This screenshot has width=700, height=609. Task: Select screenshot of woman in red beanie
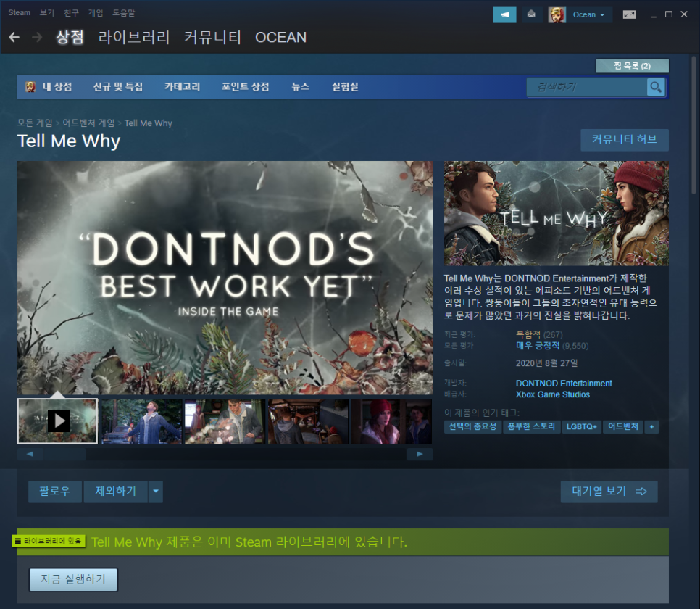tap(391, 421)
